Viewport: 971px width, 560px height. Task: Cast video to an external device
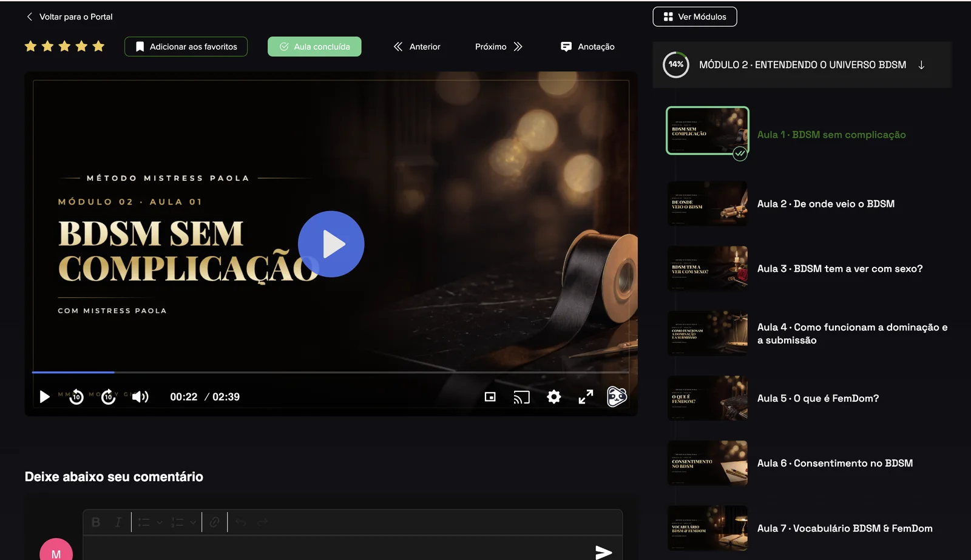pyautogui.click(x=522, y=397)
